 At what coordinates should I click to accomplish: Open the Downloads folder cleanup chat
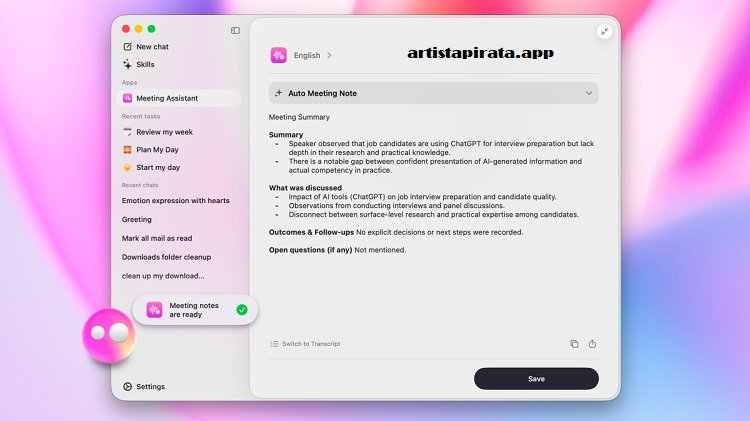166,257
